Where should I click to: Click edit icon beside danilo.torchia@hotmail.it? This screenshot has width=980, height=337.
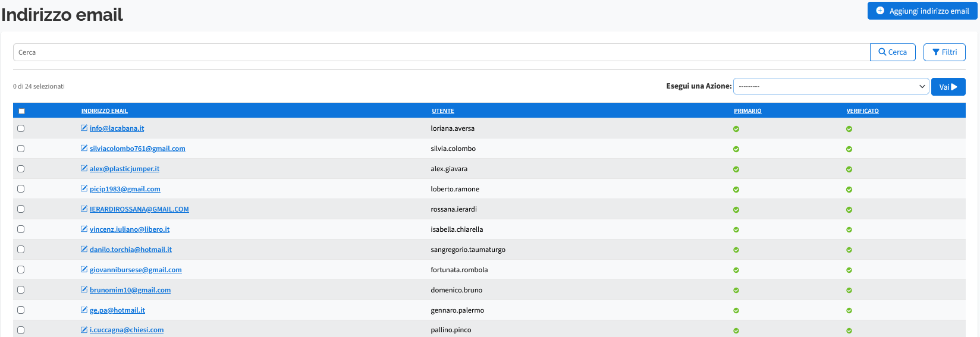(x=84, y=249)
